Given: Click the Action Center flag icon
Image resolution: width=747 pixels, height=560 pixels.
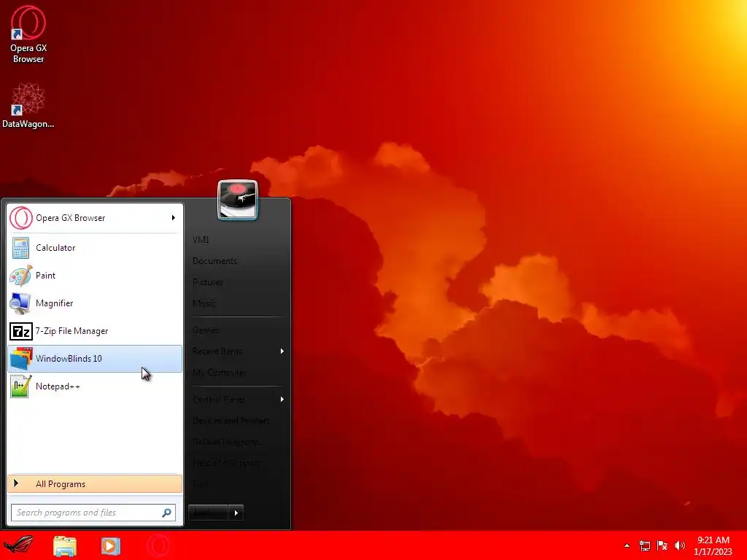Looking at the screenshot, I should coord(662,545).
